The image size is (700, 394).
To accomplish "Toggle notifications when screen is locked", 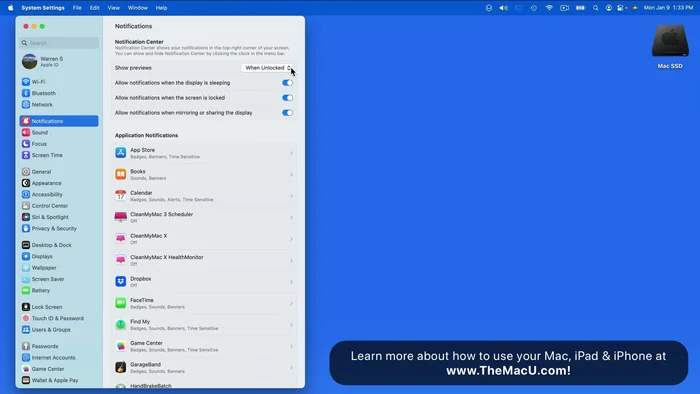I will tap(288, 98).
